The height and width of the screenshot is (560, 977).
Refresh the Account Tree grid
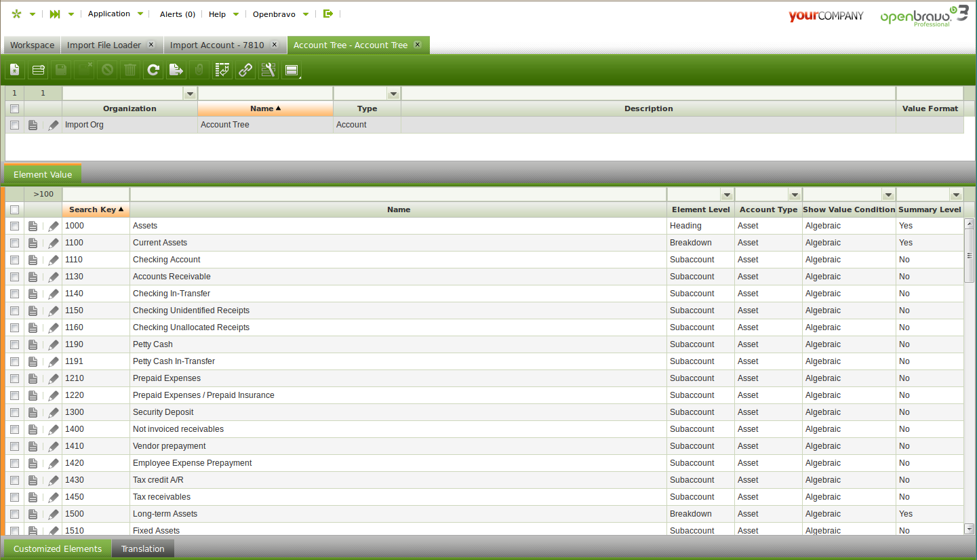tap(153, 70)
